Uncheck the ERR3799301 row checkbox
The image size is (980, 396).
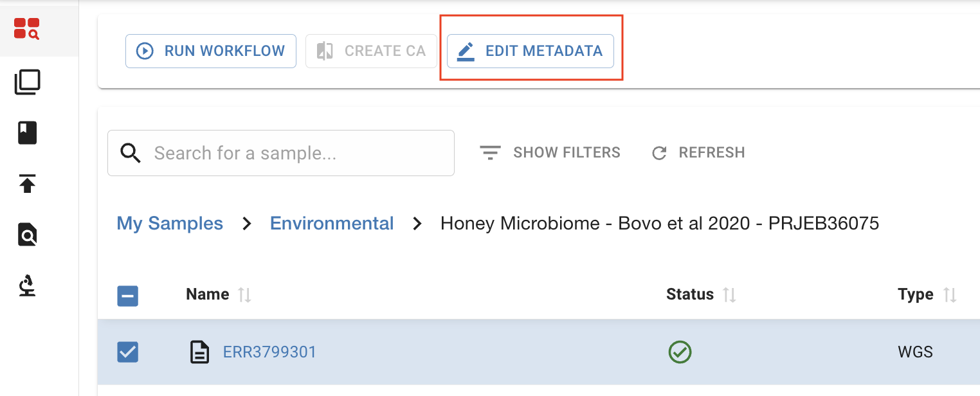(128, 352)
